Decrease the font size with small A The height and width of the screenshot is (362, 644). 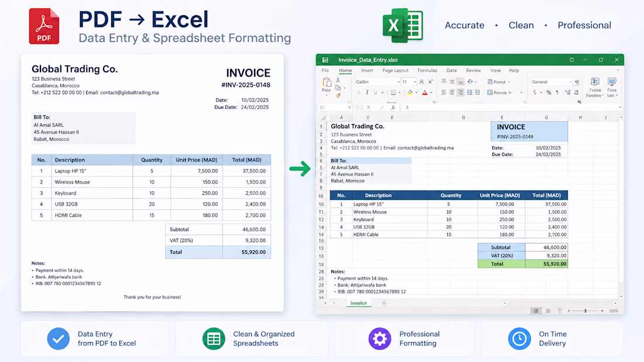point(431,82)
